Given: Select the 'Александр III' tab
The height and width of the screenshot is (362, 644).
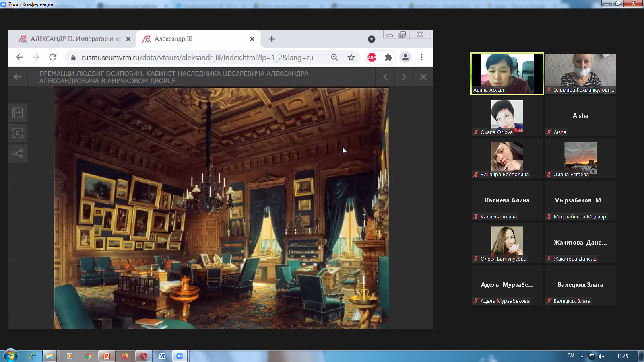Looking at the screenshot, I should coord(198,39).
